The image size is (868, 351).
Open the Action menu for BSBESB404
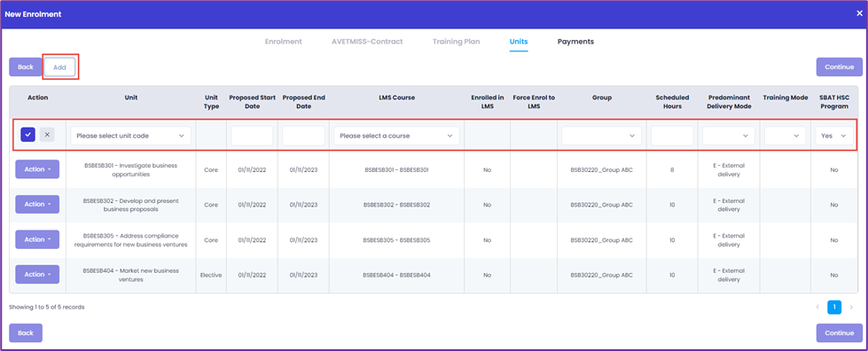[x=37, y=275]
